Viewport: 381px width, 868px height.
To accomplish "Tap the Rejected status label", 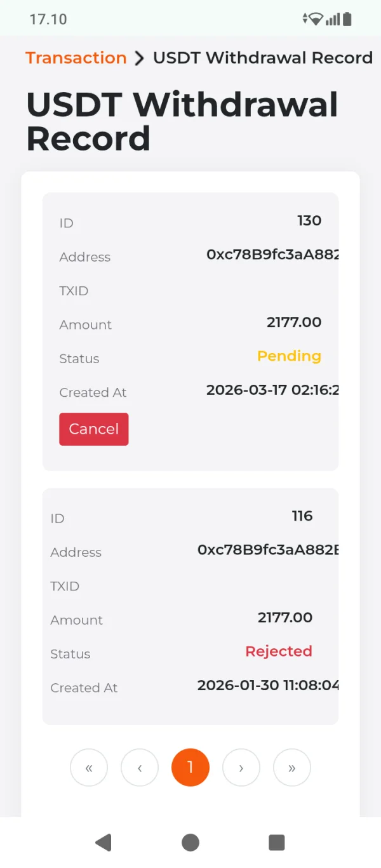I will tap(279, 651).
